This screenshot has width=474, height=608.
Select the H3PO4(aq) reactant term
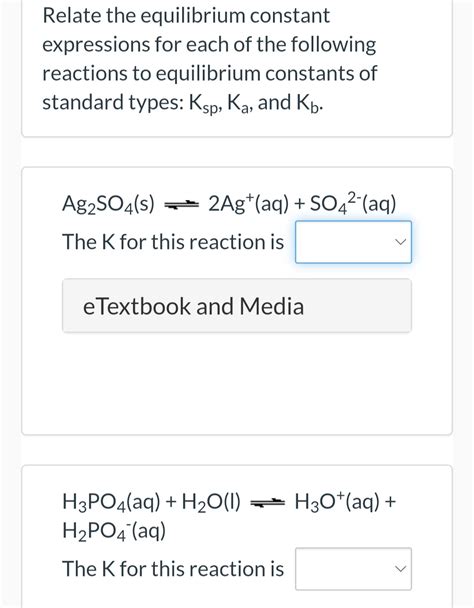point(111,502)
